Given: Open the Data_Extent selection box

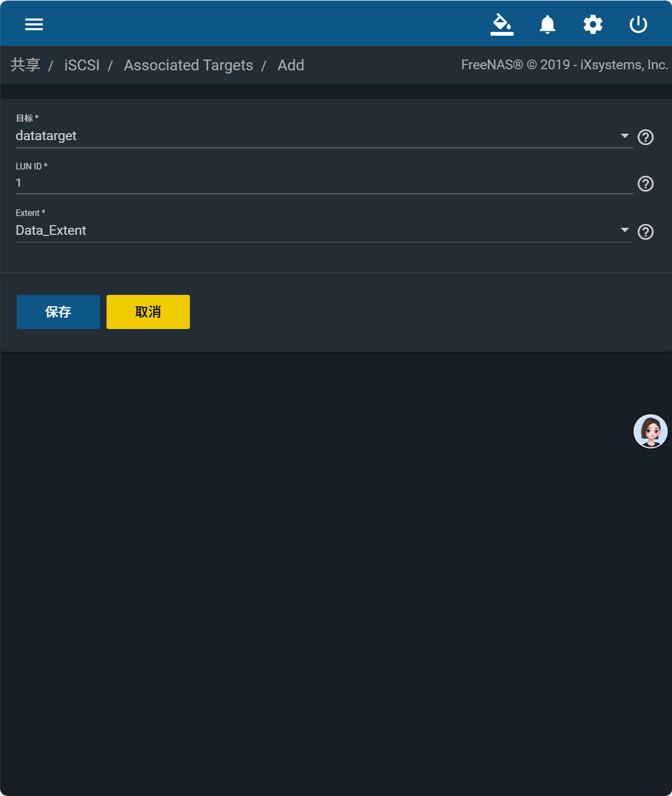Looking at the screenshot, I should coord(324,231).
